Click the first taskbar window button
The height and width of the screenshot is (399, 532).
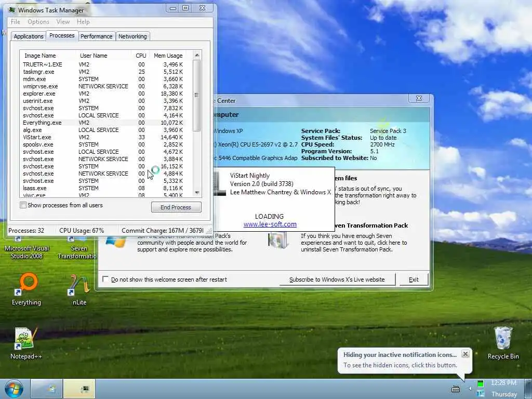point(46,389)
